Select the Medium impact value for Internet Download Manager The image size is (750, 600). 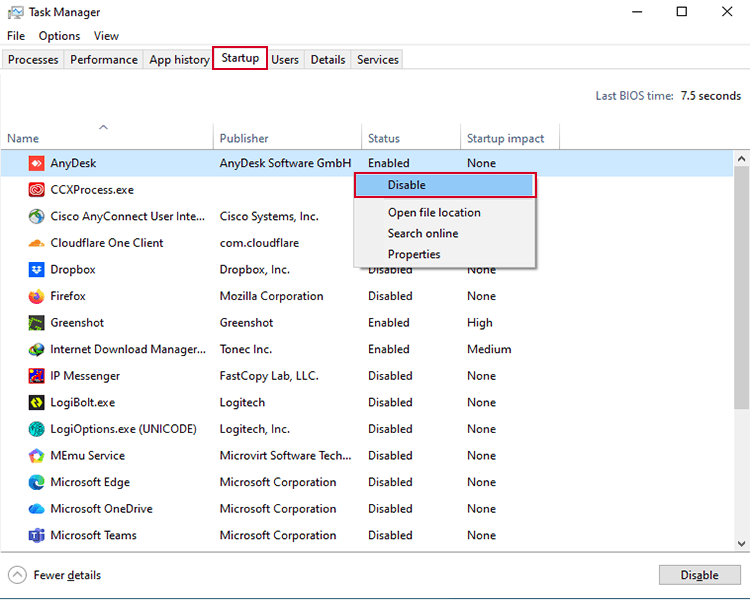coord(489,349)
